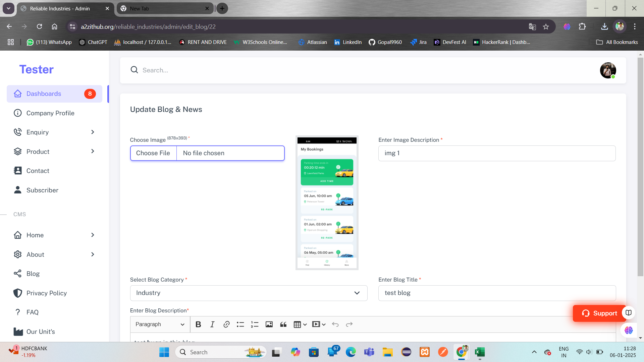Open the insert table dropdown

tap(300, 324)
